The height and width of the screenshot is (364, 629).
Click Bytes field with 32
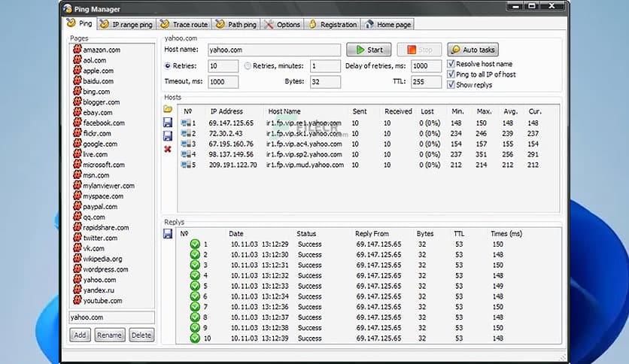(325, 82)
